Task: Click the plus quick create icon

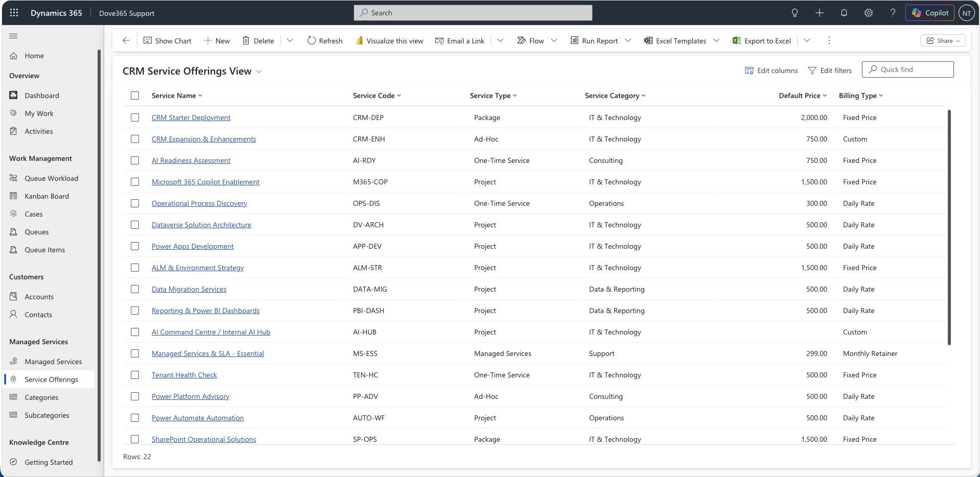Action: (819, 13)
